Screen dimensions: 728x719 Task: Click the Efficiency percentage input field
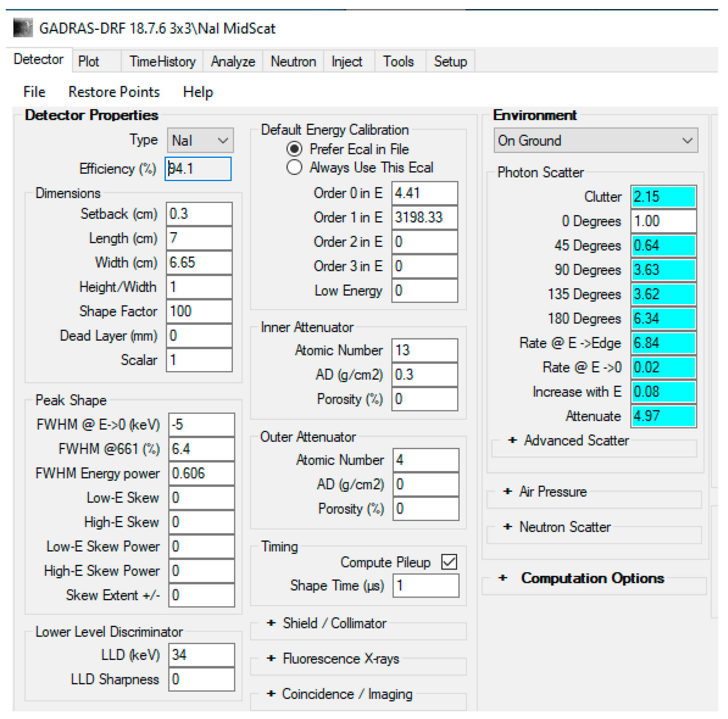198,169
